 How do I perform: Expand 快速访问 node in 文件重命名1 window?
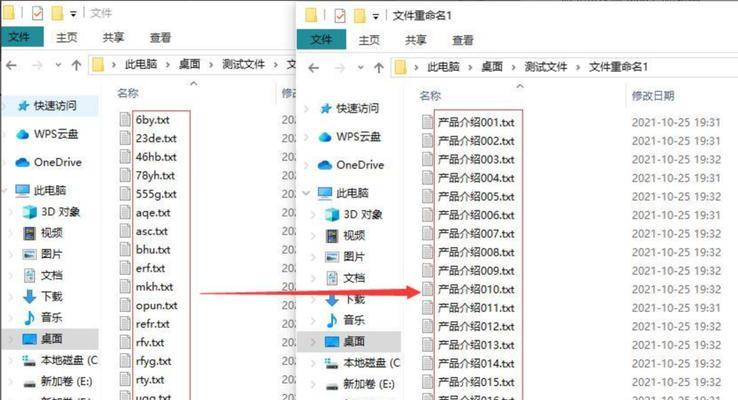(x=306, y=109)
